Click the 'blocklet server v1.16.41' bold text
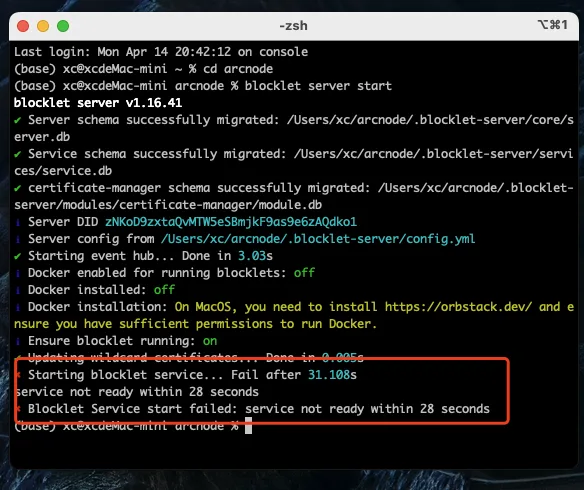584x490 pixels. coord(98,103)
